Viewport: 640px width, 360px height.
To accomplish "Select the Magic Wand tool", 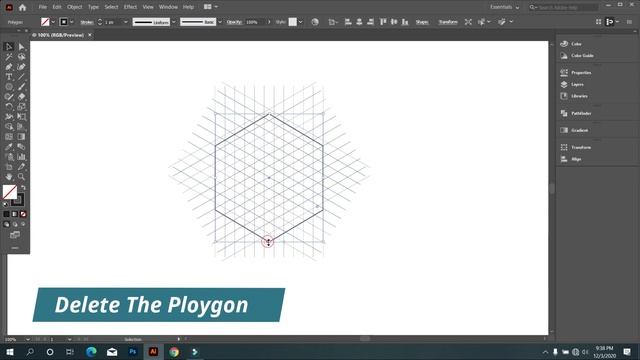I will (x=9, y=57).
